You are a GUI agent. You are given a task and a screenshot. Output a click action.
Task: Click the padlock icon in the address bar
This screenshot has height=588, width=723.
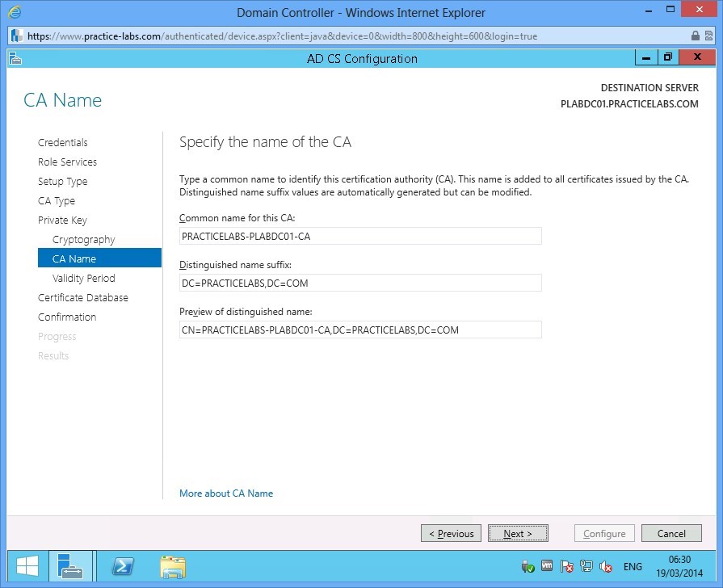pyautogui.click(x=696, y=36)
